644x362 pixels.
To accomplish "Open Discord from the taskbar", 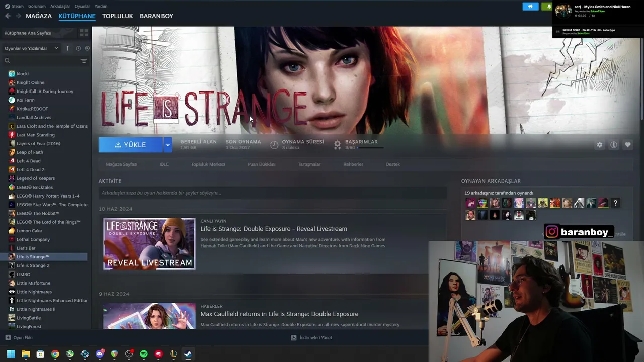I will [x=100, y=354].
